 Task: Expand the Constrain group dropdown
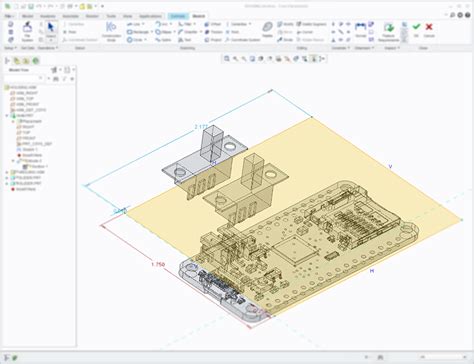(341, 48)
